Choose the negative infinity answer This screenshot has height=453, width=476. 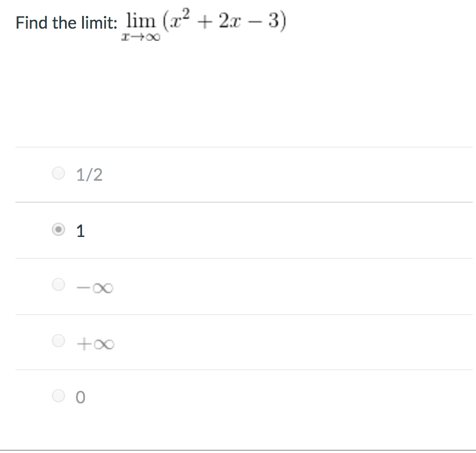[93, 287]
